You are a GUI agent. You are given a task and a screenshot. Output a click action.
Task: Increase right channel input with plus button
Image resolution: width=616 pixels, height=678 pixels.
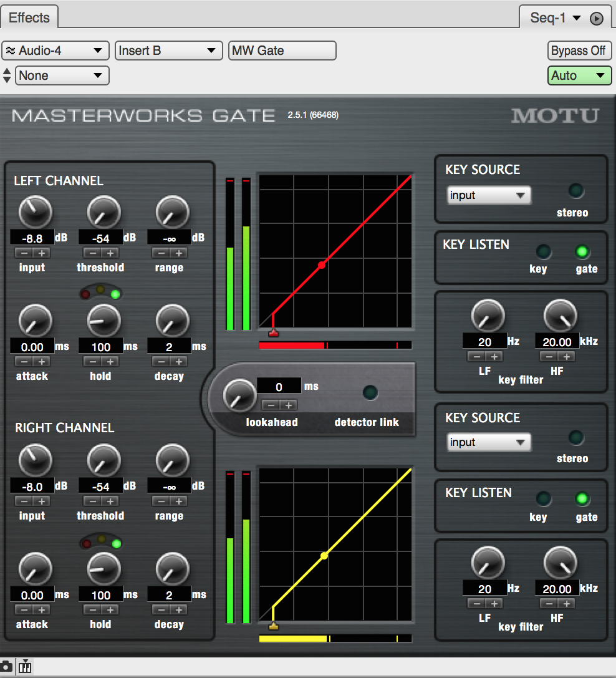tap(42, 501)
